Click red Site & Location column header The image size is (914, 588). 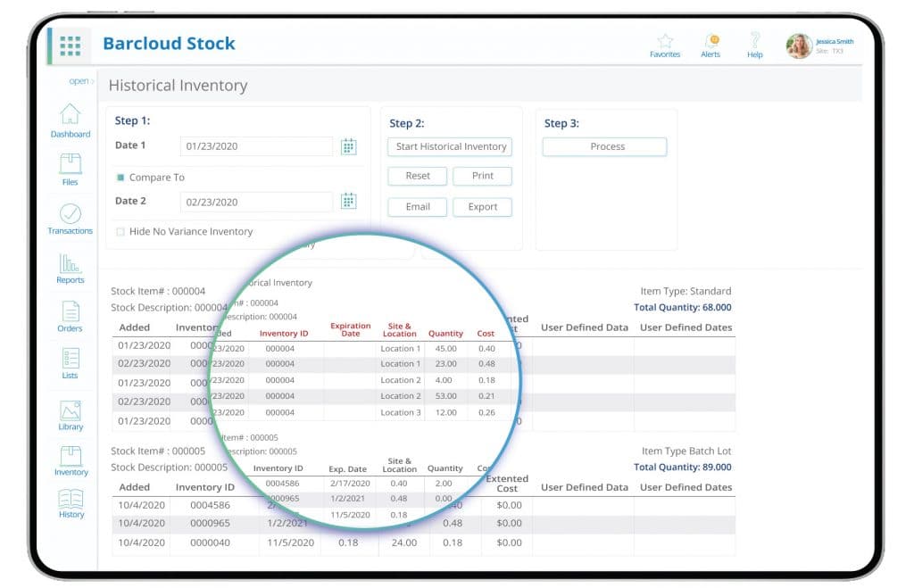tap(399, 330)
